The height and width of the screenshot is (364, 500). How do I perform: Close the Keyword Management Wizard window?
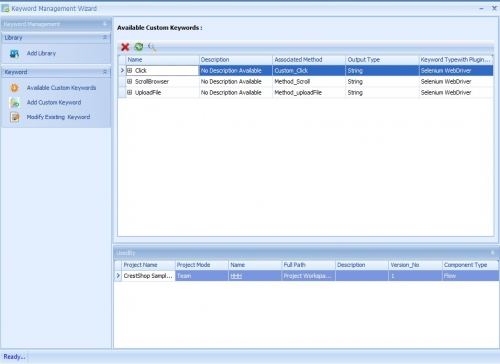click(x=494, y=8)
